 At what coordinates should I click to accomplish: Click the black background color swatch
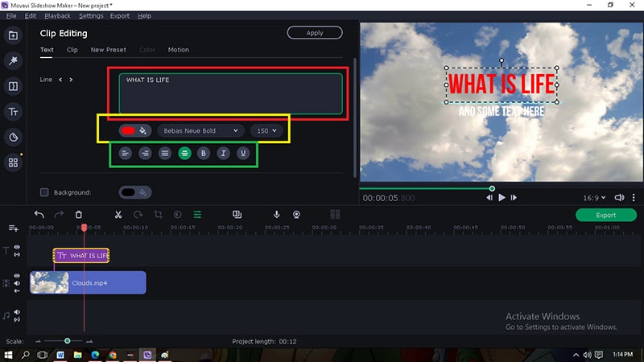click(x=128, y=192)
